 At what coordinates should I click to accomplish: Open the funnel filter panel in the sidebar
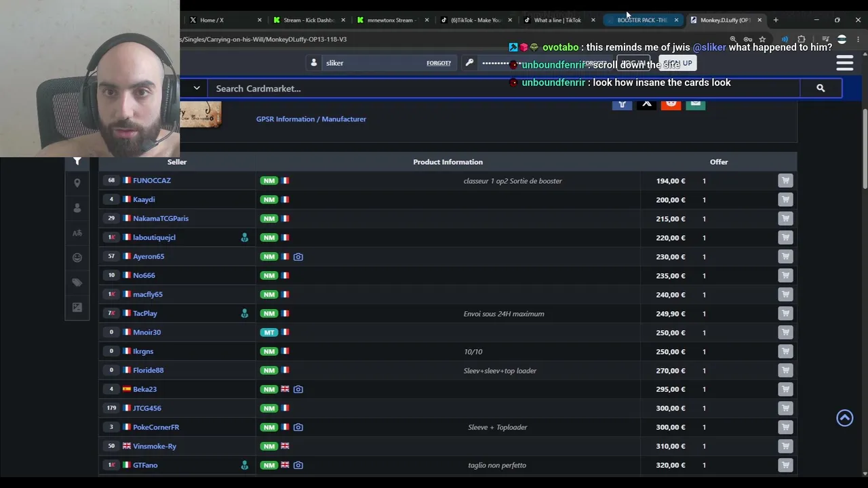[x=77, y=161]
